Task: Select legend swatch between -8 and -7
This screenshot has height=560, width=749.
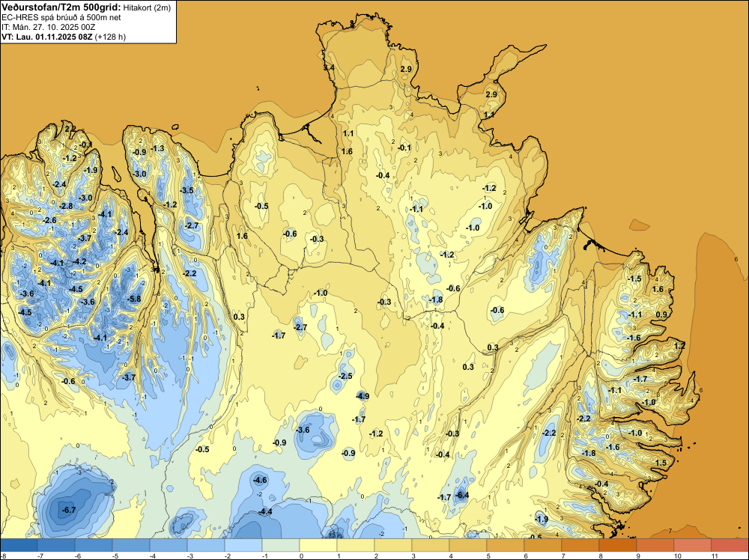Action: click(x=19, y=545)
